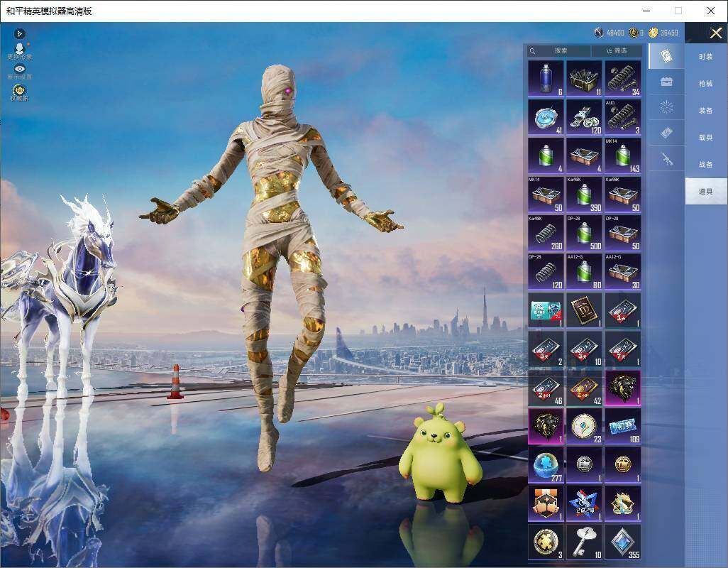
Task: Select the scrap parts crate with 11
Action: tap(585, 79)
